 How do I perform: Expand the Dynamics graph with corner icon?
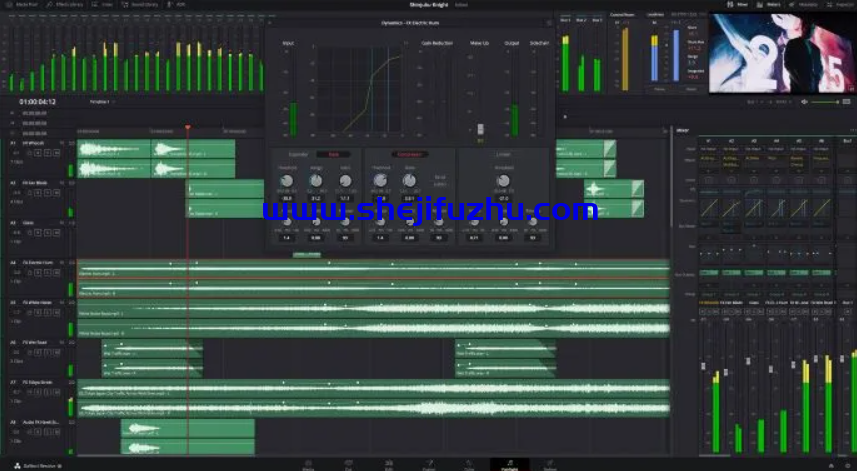[406, 43]
